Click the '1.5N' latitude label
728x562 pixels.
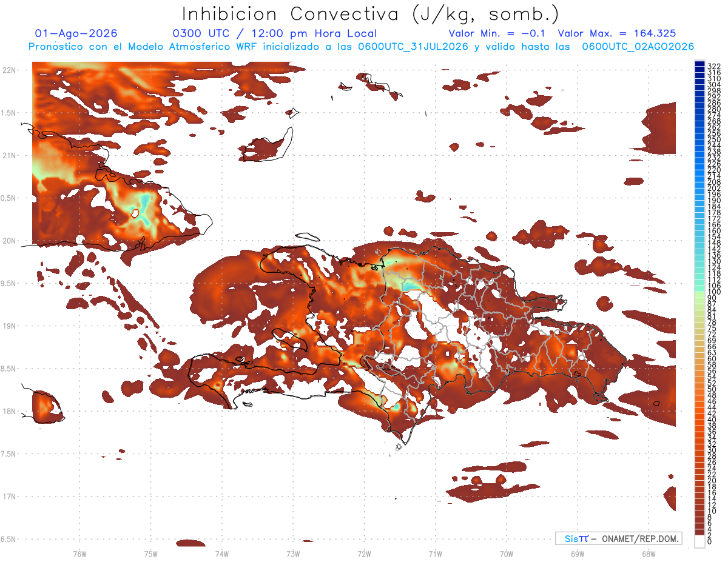(x=8, y=113)
